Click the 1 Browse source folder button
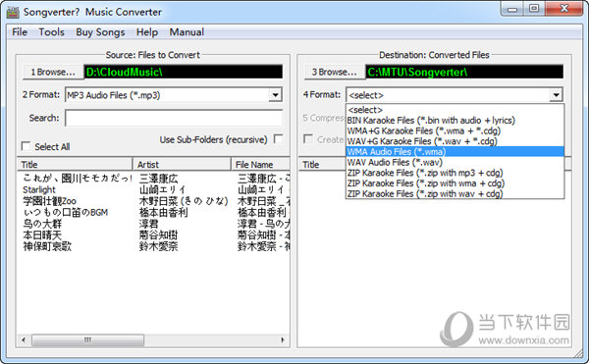The image size is (589, 364). [x=53, y=72]
